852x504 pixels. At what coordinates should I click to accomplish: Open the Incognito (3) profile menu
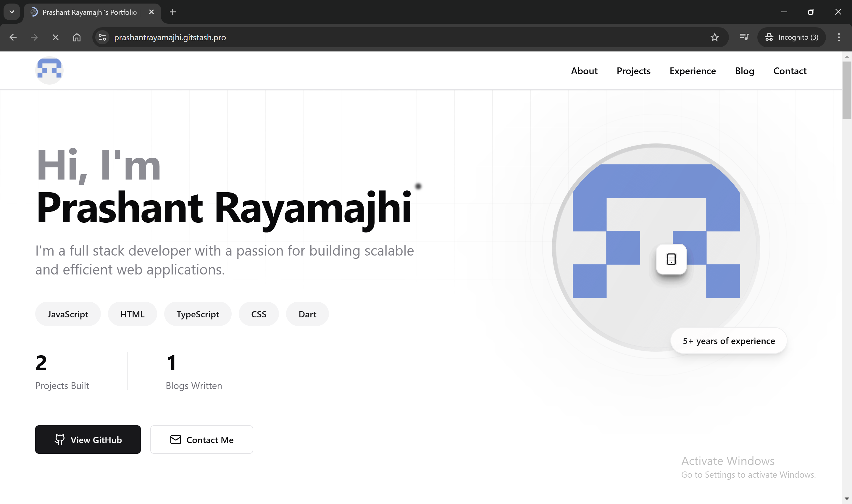(x=792, y=37)
